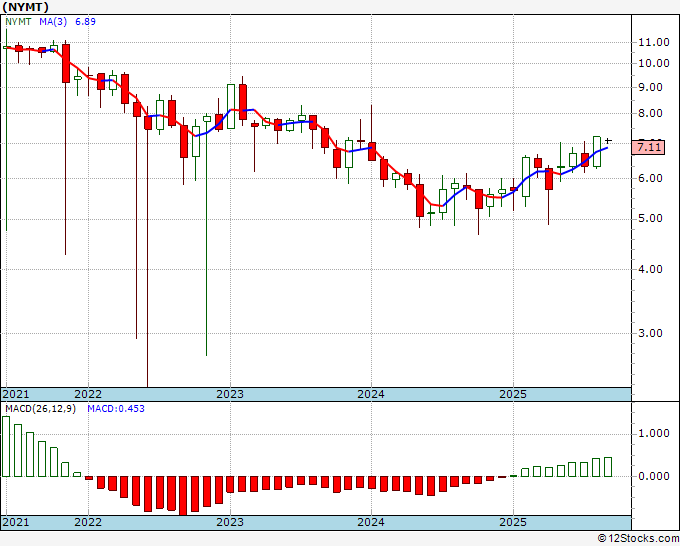Click 2024 on the MACD timeline
The image size is (680, 546).
371,522
